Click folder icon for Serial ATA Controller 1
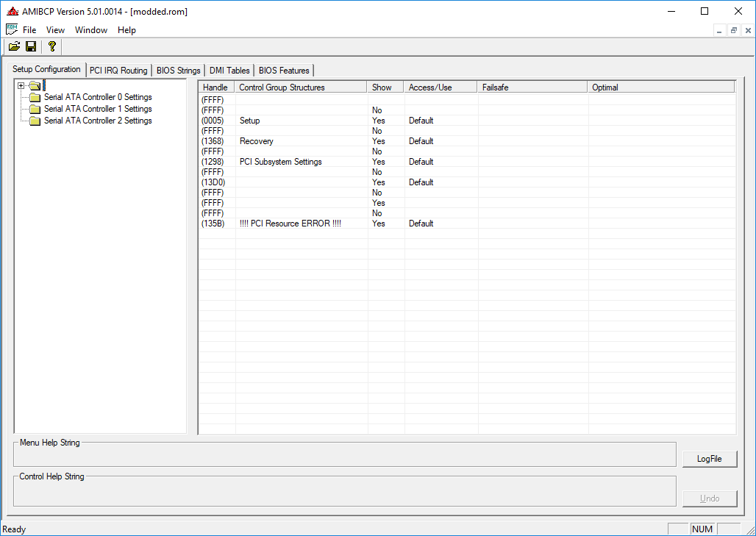 coord(35,109)
